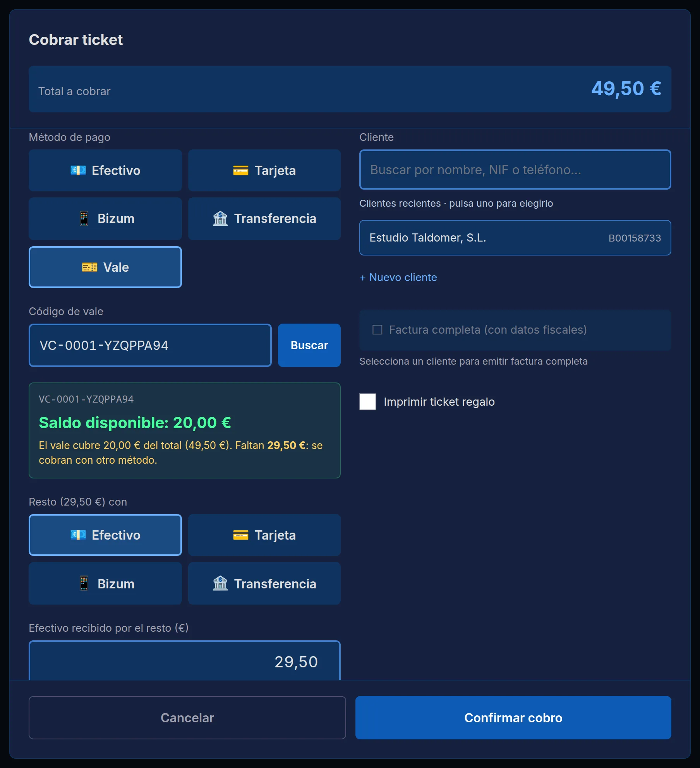Click the Saldo disponible 20,00 € text

pos(135,423)
